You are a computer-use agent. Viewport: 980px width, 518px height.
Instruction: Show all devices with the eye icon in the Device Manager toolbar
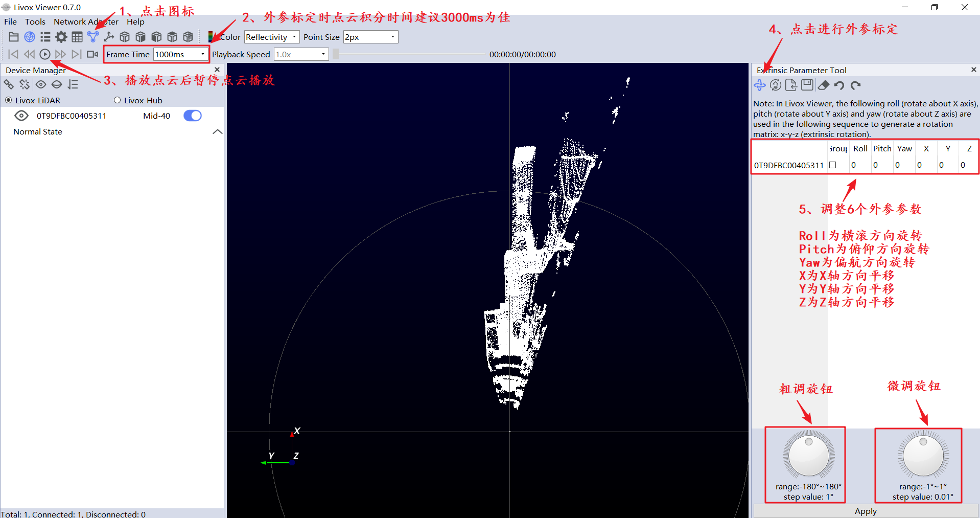(x=41, y=84)
